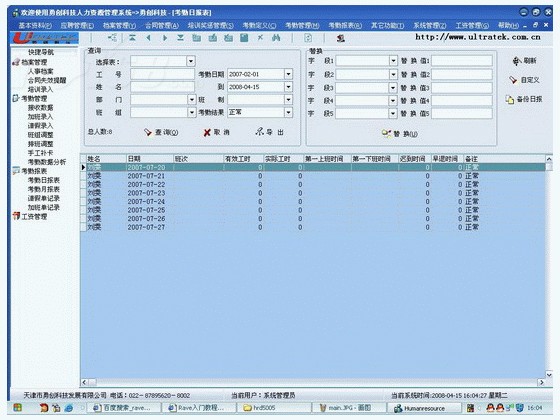Screen dimensions: 560x420
Task: Click the 替换值1 input field
Action: click(462, 61)
